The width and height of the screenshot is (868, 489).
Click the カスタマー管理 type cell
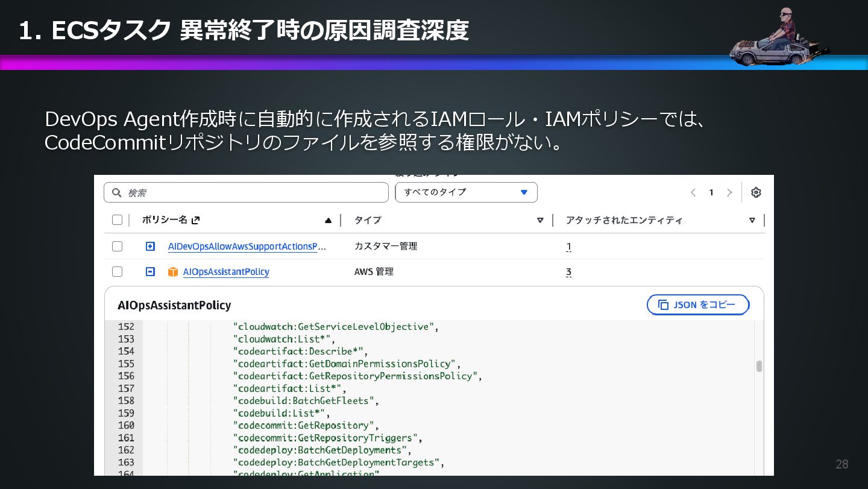click(x=386, y=246)
